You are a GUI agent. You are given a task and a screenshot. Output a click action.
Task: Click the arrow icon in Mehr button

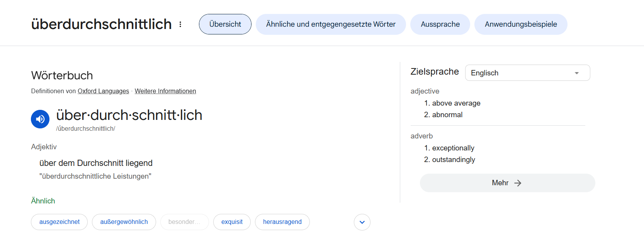click(x=518, y=183)
